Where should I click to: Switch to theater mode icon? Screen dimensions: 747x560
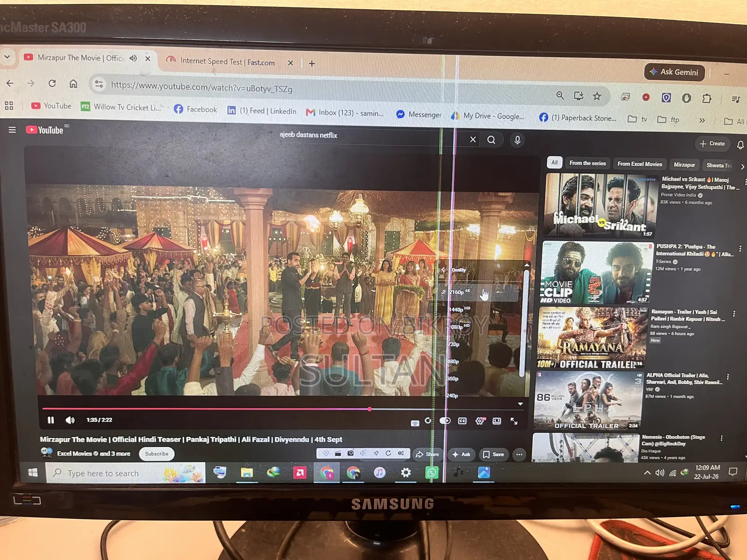(497, 421)
